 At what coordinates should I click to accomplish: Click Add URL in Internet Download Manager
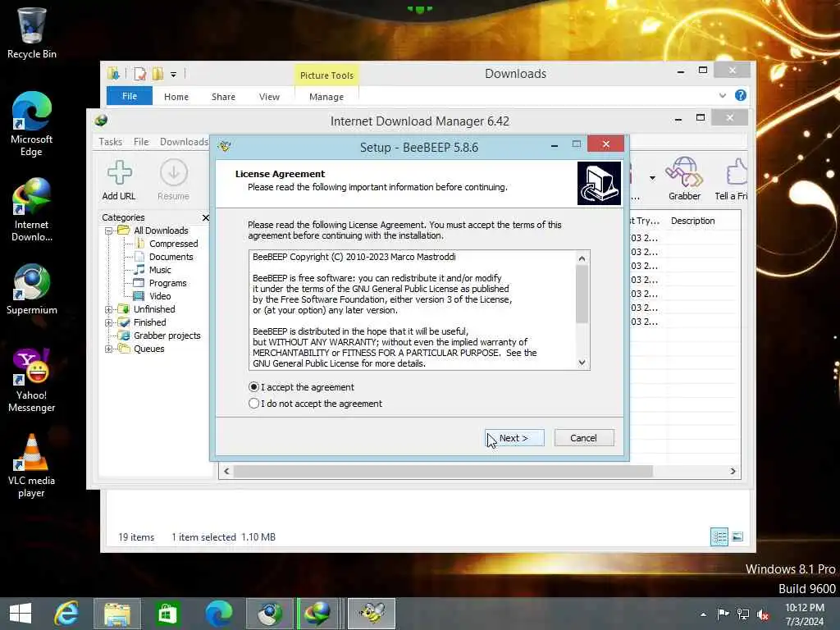119,180
